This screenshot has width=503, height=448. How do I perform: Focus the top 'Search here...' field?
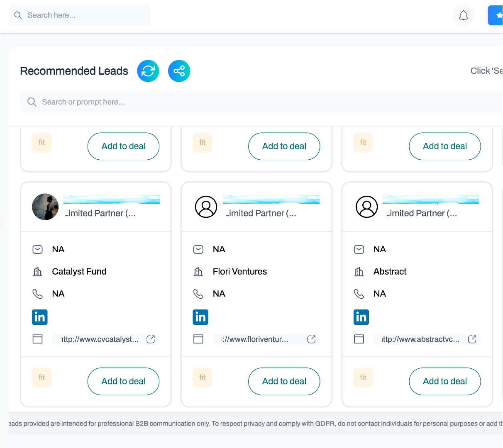(x=80, y=15)
